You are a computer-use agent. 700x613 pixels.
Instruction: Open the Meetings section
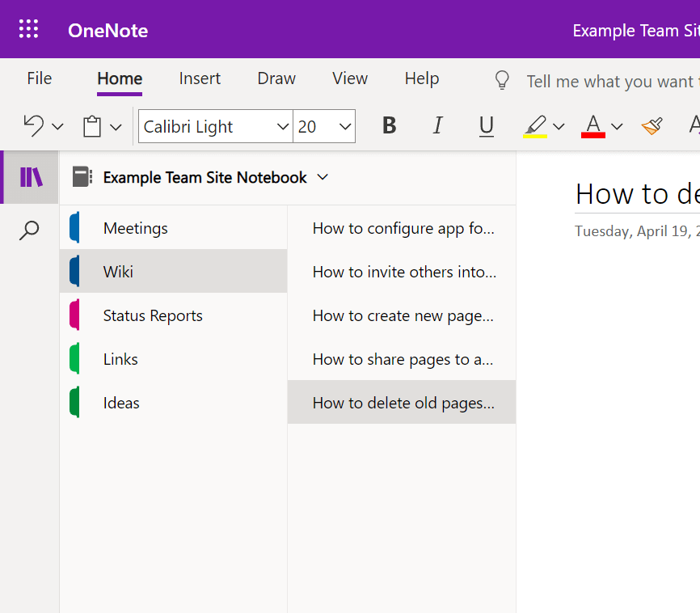pos(174,228)
